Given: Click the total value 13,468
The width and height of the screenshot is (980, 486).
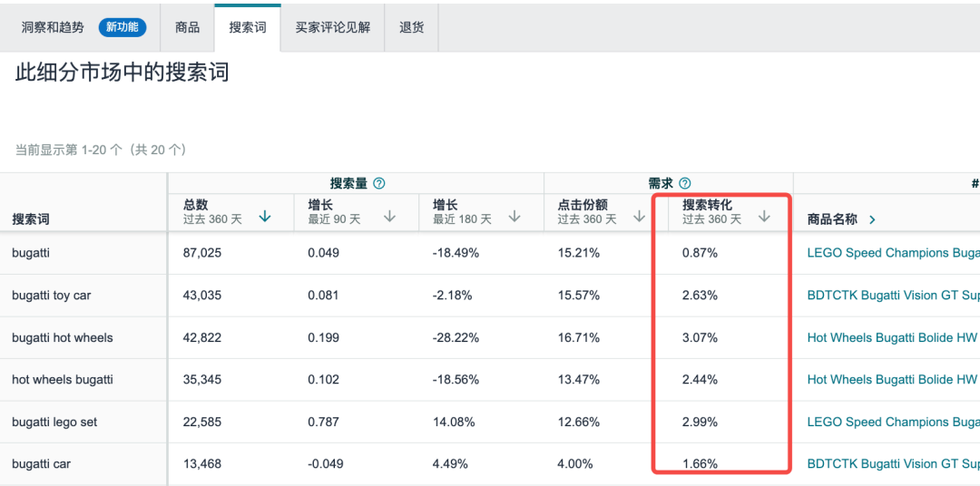Looking at the screenshot, I should click(x=202, y=463).
